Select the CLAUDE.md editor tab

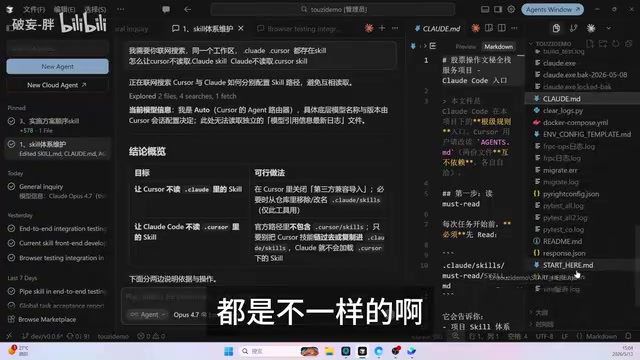[x=437, y=29]
